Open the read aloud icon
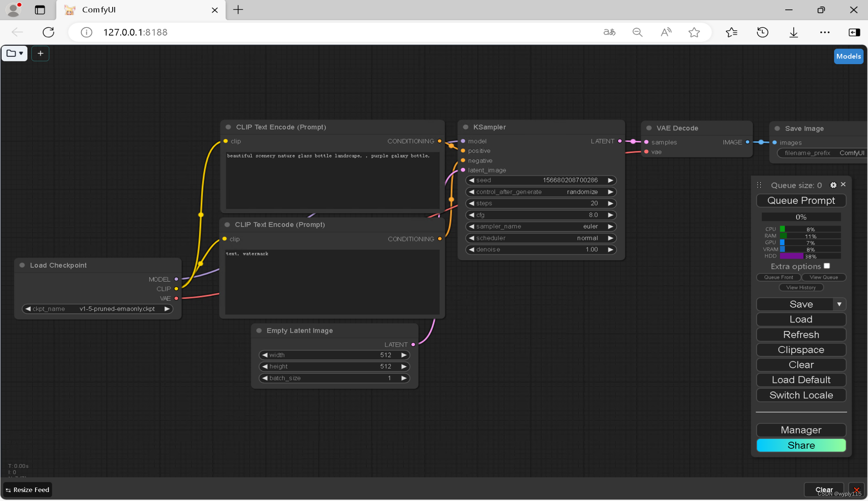Screen dimensions: 868x501 666,32
